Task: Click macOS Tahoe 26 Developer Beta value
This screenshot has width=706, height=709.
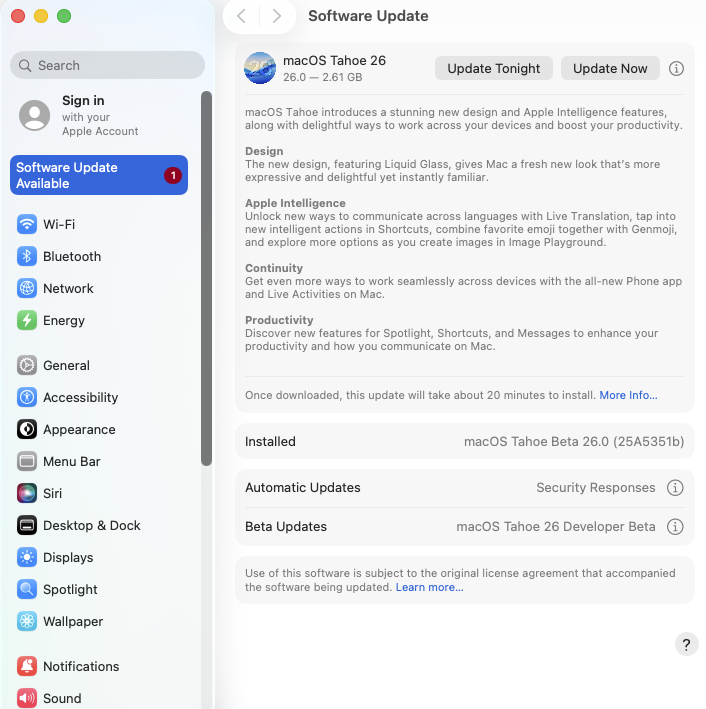Action: click(x=555, y=527)
